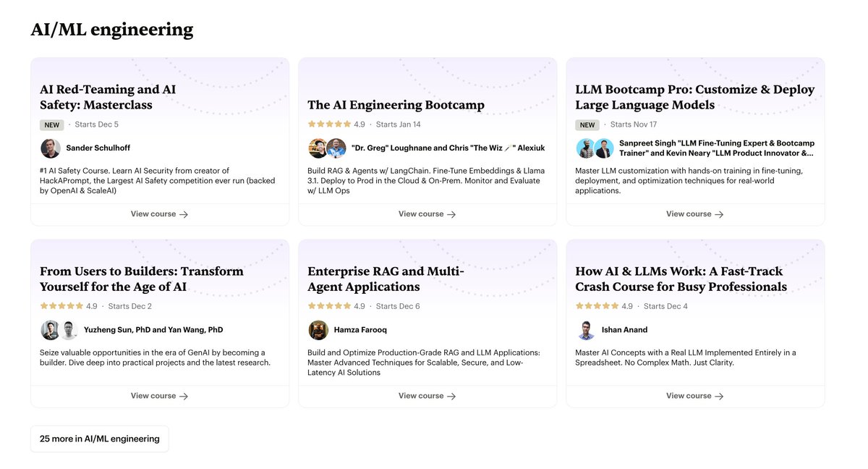Click the Starts Dec 5 date

click(97, 124)
